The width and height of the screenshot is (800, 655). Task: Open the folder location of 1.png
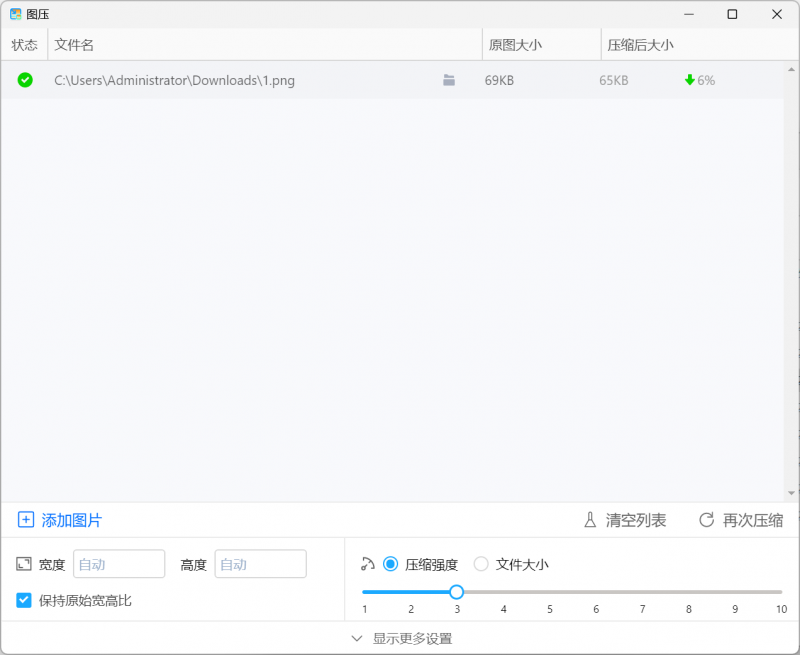(449, 80)
